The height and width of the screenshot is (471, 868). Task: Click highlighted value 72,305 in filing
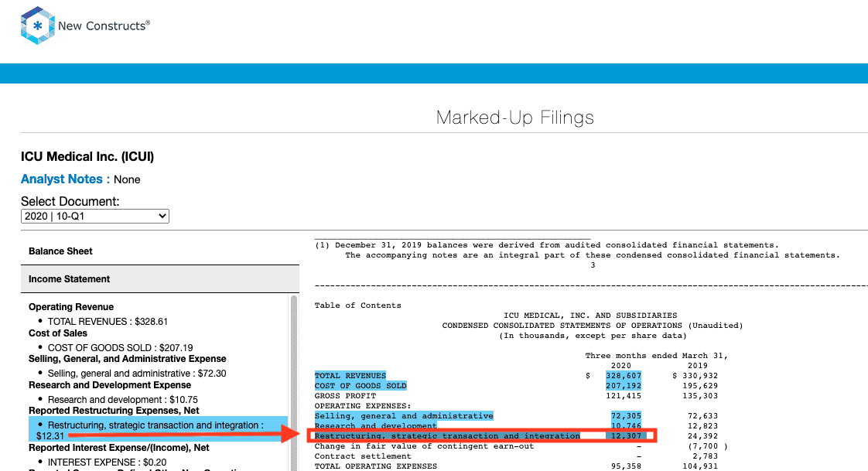coord(626,415)
